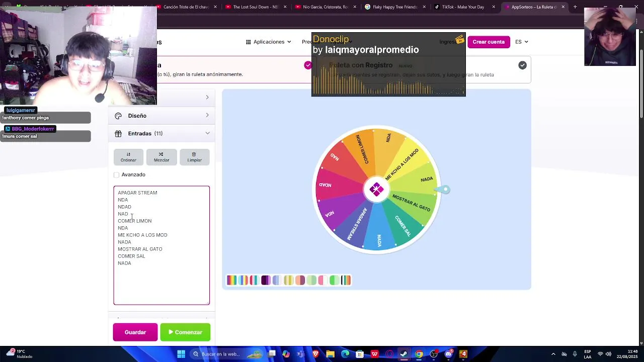Click the ESP LAA keyboard language indicator
Viewport: 644px width, 362px height.
pyautogui.click(x=588, y=354)
